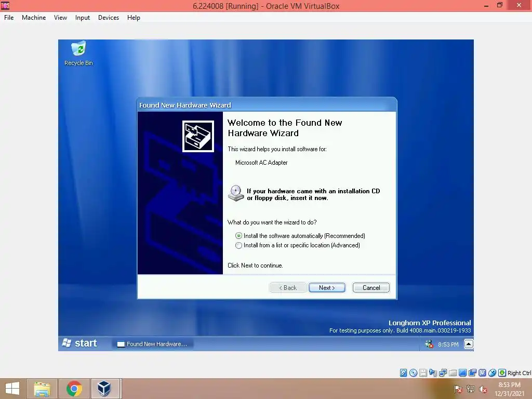The height and width of the screenshot is (399, 532).
Task: Click the grey shared folders indicator
Action: pyautogui.click(x=453, y=373)
